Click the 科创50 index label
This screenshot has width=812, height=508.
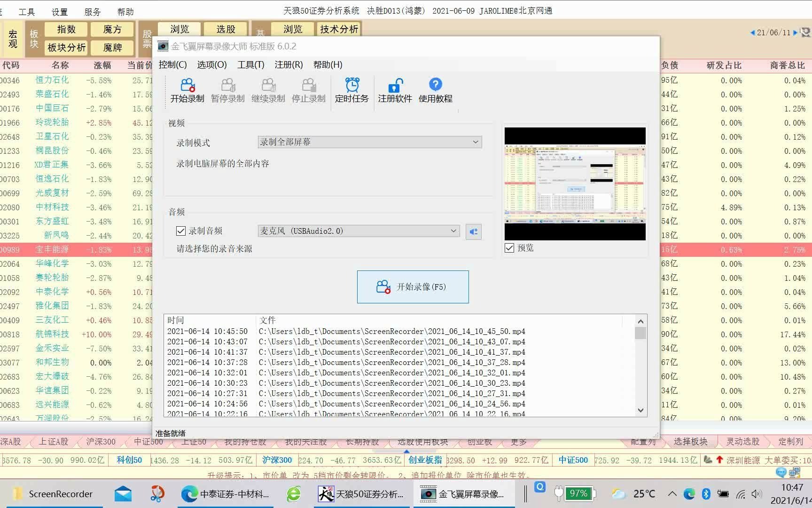[129, 460]
